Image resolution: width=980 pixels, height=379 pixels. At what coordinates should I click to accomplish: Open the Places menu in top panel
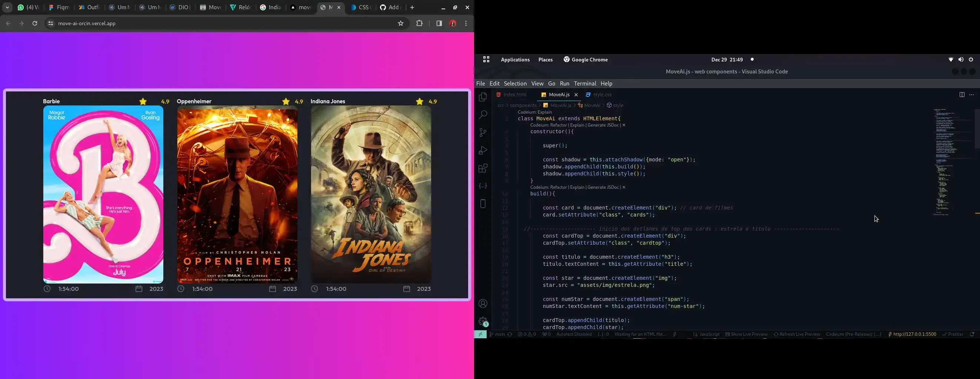coord(545,60)
